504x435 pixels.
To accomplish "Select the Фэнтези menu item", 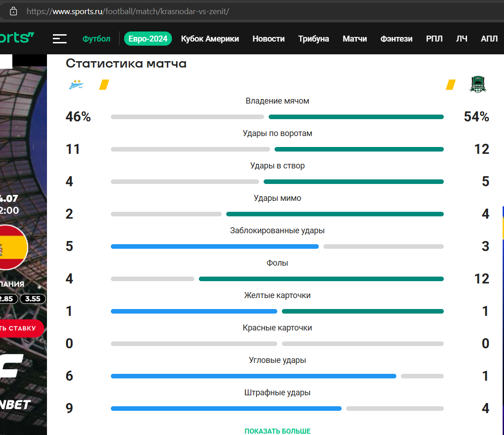I will (x=396, y=39).
